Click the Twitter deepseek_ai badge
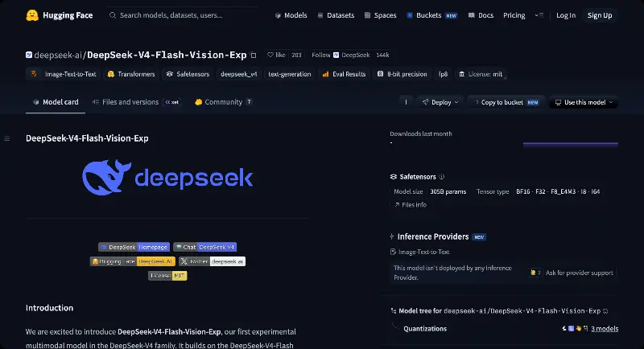 212,261
